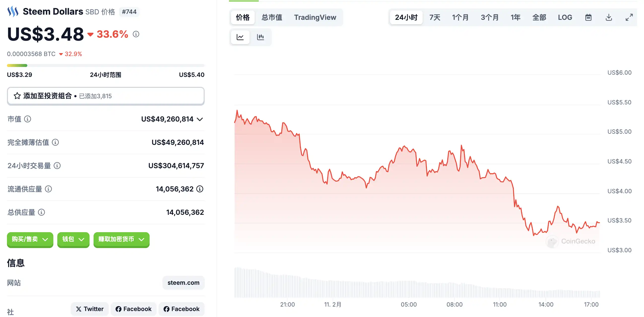This screenshot has height=317, width=644.
Task: Switch to the candlestick chart icon
Action: point(260,37)
